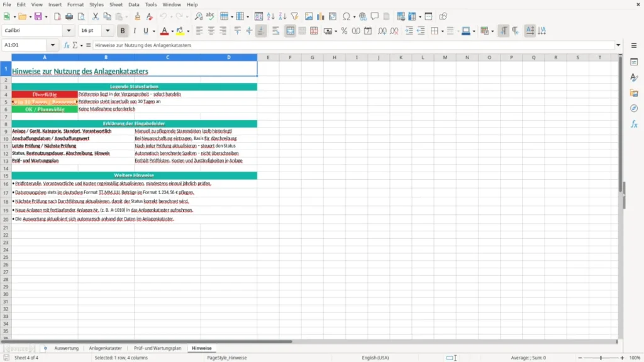The height and width of the screenshot is (362, 644).
Task: Open sidebar Properties panel
Action: (x=634, y=62)
